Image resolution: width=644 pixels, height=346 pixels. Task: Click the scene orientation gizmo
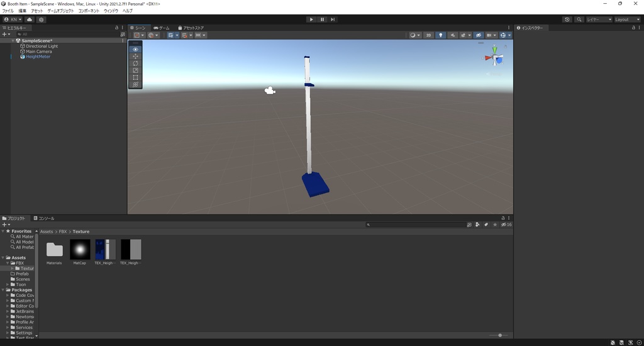[494, 58]
